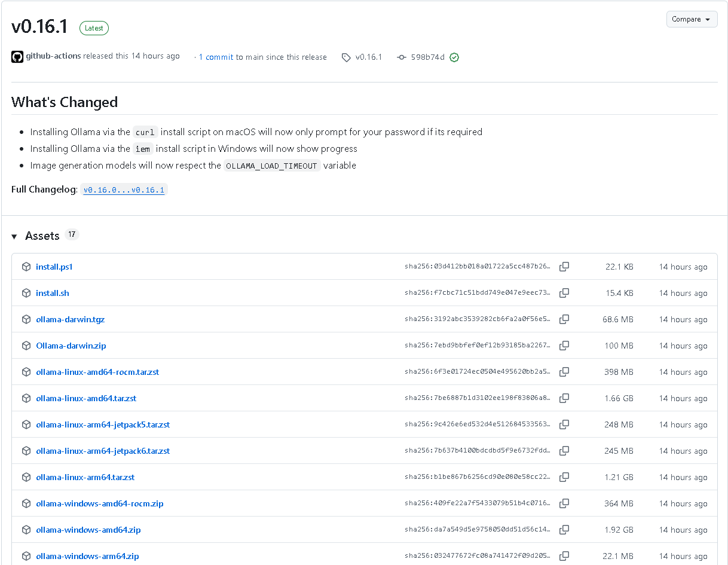Open the 1 commit to main link
This screenshot has height=565, width=728.
click(262, 57)
